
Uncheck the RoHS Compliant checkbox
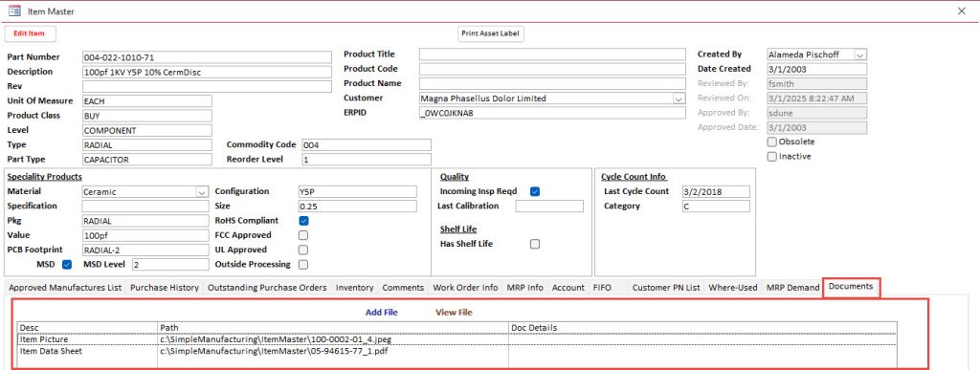(x=303, y=221)
